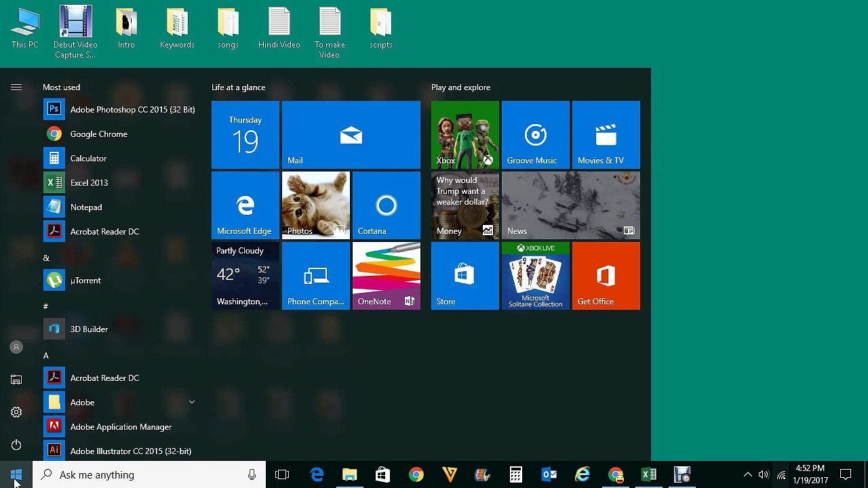Open Adobe Application Manager
The height and width of the screenshot is (488, 868).
pos(119,426)
